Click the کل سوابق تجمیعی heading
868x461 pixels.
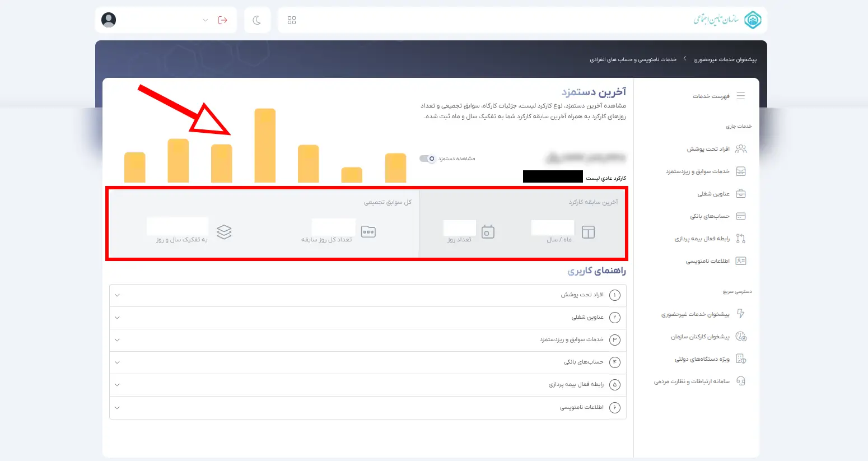388,202
